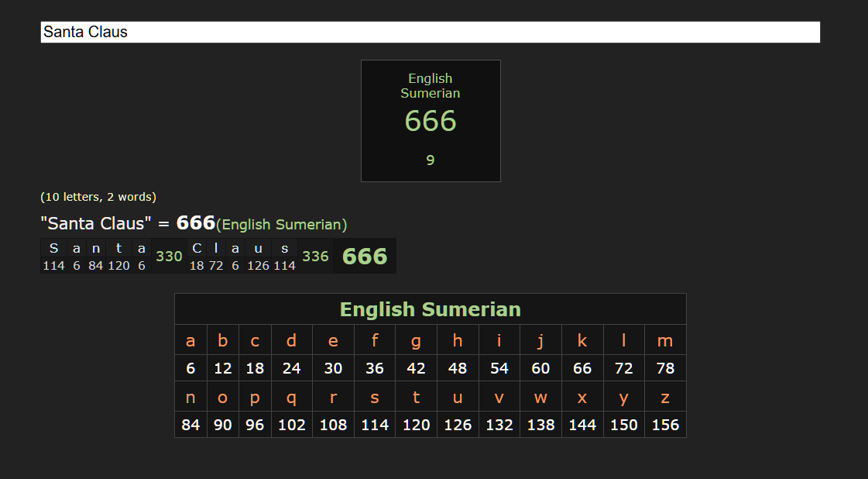Click value 24 in the cipher chart
Screen dimensions: 868x479
291,368
